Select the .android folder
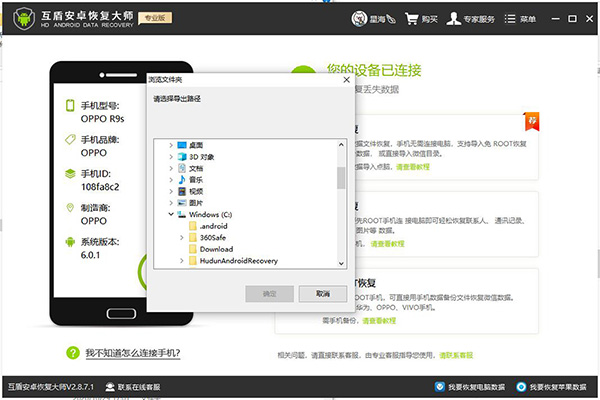 click(x=209, y=226)
